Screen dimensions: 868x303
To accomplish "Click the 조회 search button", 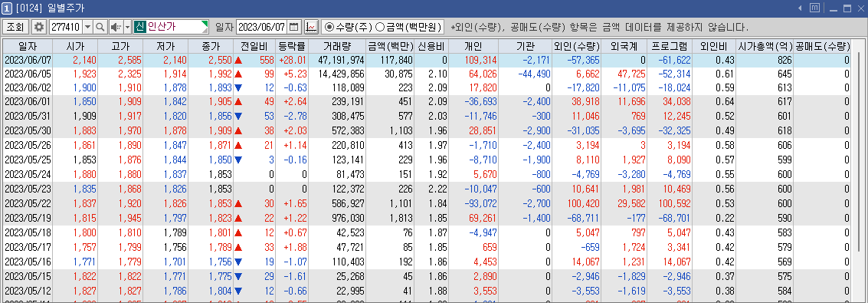I will pyautogui.click(x=15, y=27).
